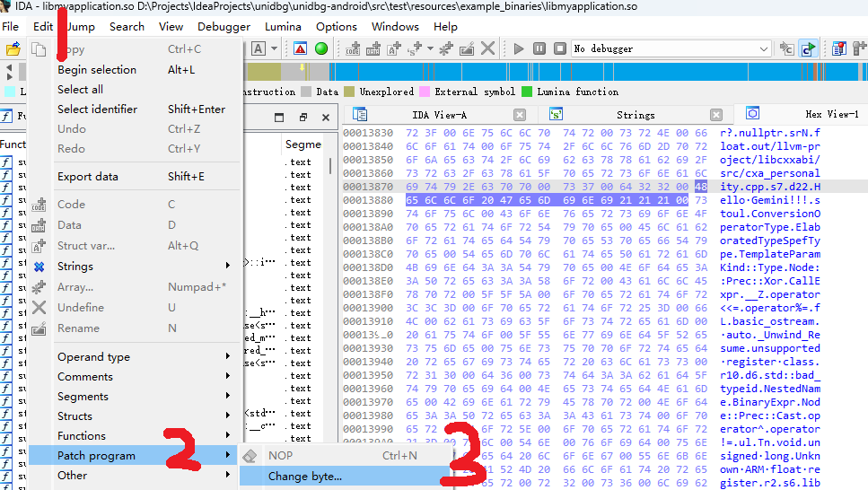Float the Functions panel via restore icon
This screenshot has height=490, width=868.
pyautogui.click(x=302, y=118)
